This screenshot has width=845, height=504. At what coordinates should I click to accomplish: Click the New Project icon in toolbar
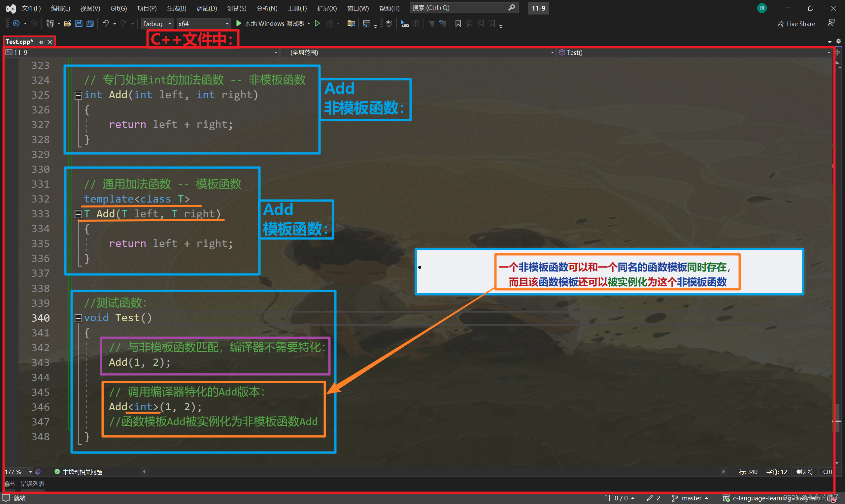50,23
